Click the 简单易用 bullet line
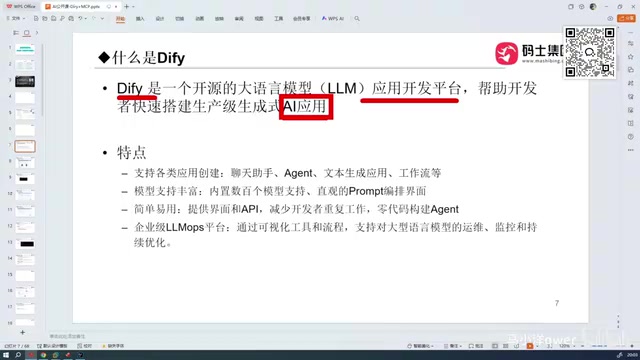The width and height of the screenshot is (640, 360). pyautogui.click(x=296, y=209)
